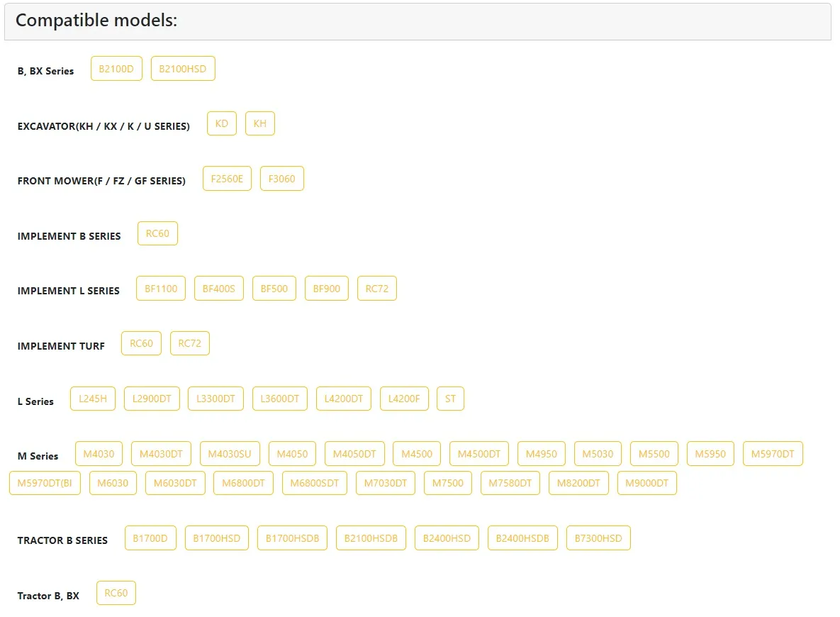Open the BF500 implement tag
The image size is (840, 617).
click(274, 289)
